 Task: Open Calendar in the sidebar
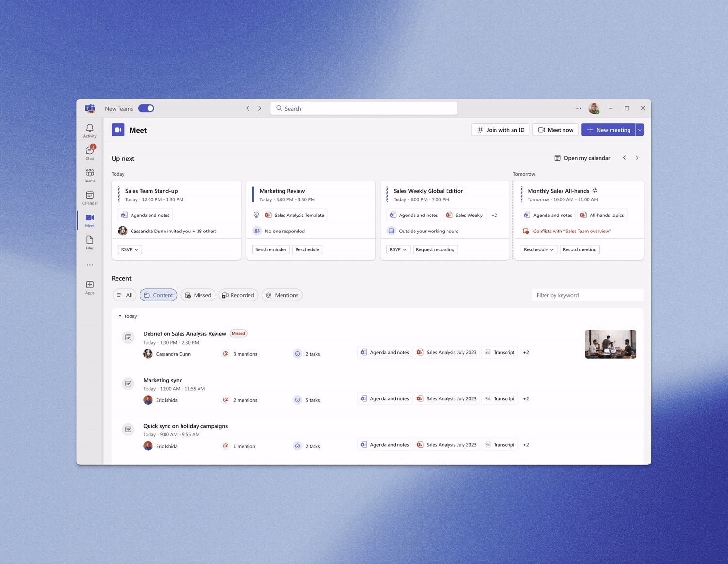coord(90,198)
